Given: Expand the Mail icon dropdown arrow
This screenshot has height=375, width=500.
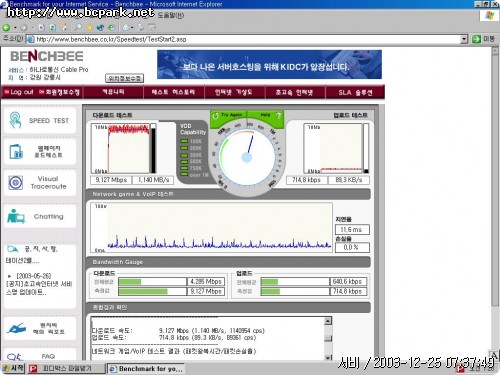Looking at the screenshot, I should 132,28.
